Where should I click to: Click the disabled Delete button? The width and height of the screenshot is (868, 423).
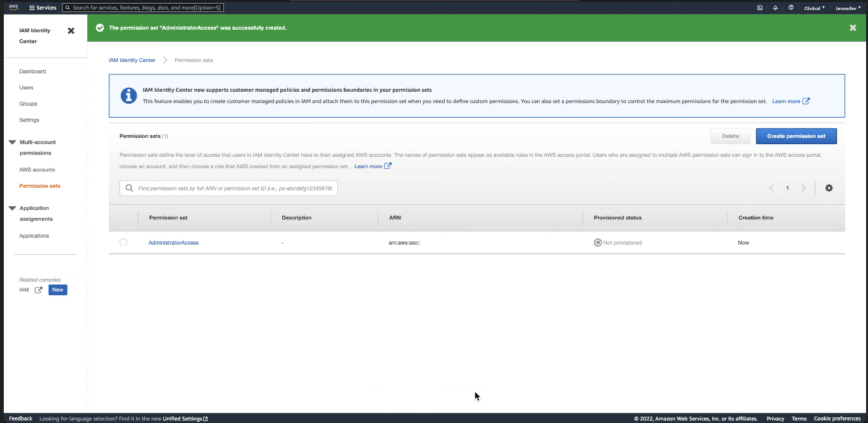[730, 136]
